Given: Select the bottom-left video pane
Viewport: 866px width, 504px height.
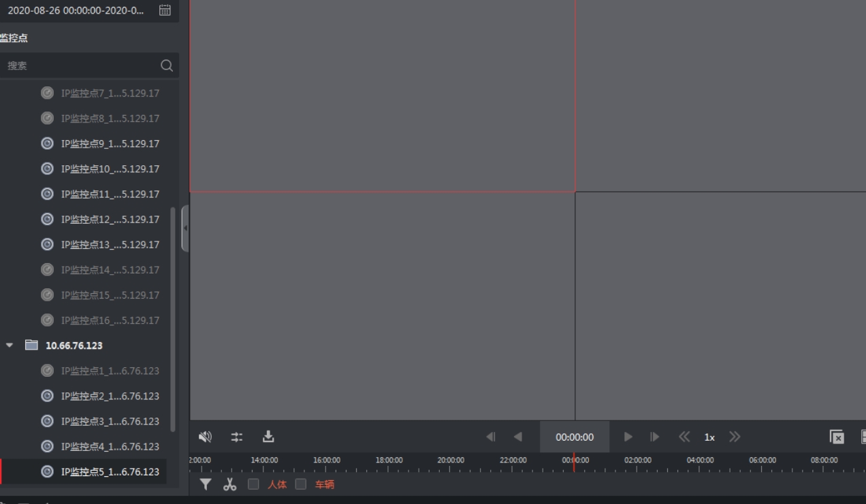Looking at the screenshot, I should pos(382,306).
